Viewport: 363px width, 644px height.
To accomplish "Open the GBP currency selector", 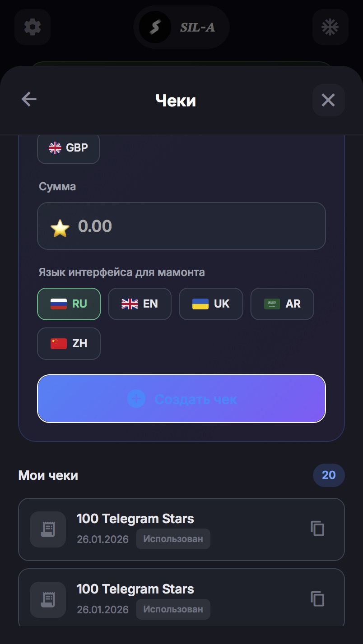I will [x=68, y=147].
